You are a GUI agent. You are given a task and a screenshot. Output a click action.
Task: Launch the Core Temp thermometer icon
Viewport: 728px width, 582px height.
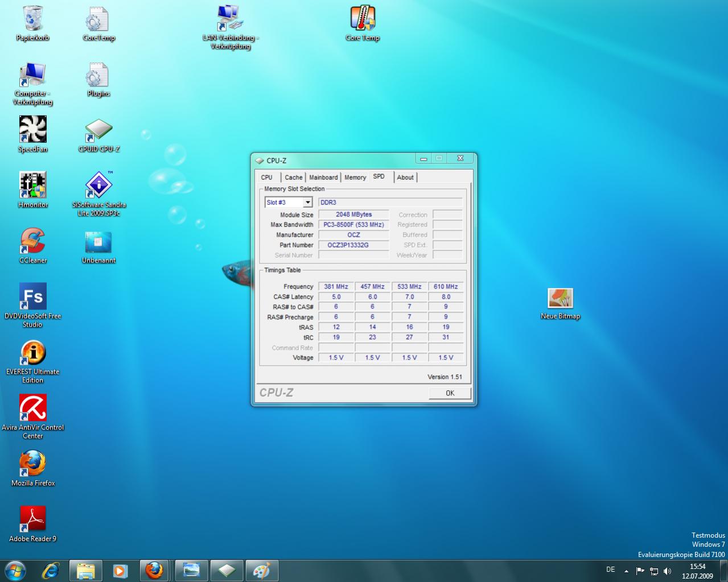click(x=363, y=24)
